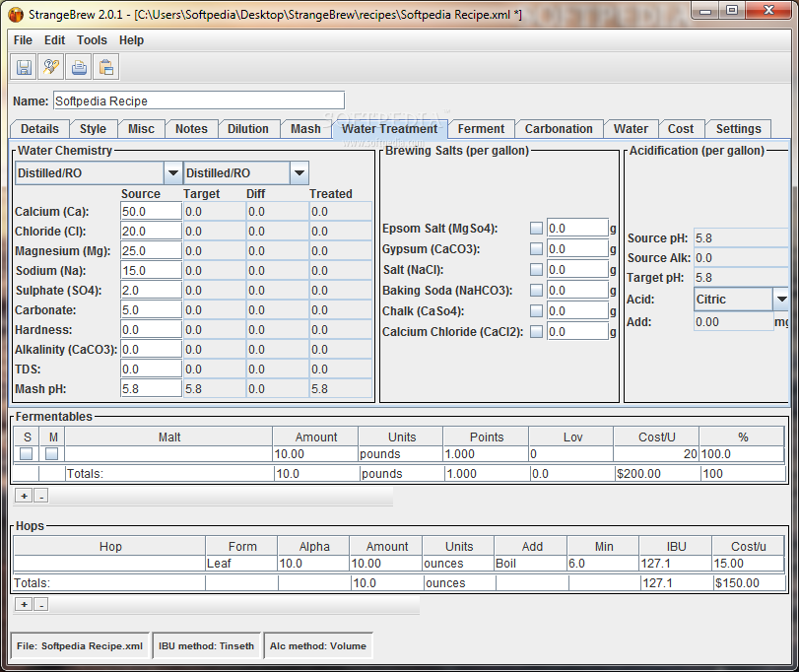Screen dimensions: 799x672
Task: Click the fermentable units cell pounds
Action: point(401,454)
